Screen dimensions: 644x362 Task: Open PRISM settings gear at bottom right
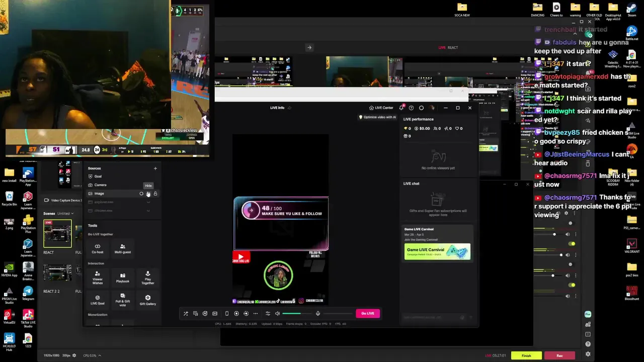pyautogui.click(x=588, y=354)
